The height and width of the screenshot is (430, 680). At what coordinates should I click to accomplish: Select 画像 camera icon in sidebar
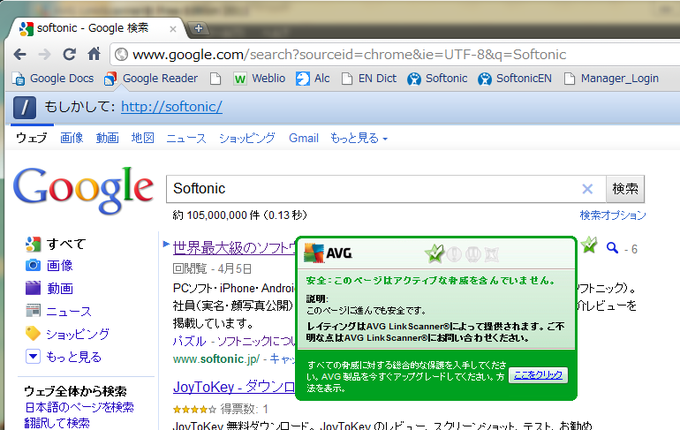(x=33, y=265)
